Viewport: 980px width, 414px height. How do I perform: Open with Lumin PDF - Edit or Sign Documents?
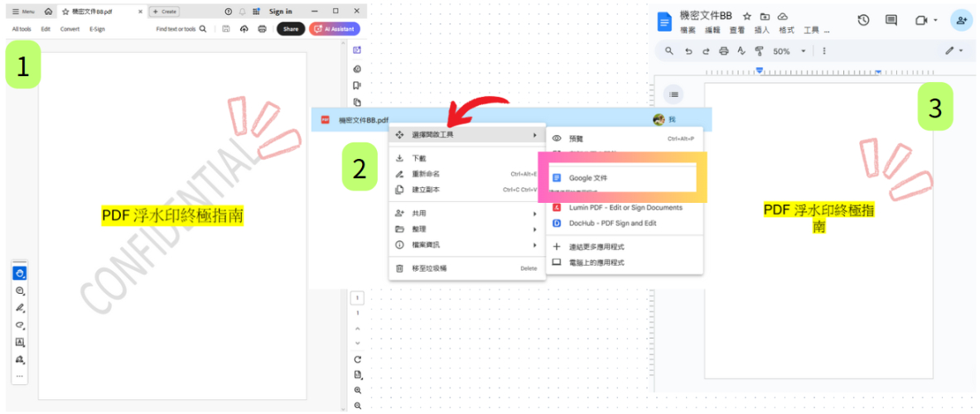coord(625,208)
